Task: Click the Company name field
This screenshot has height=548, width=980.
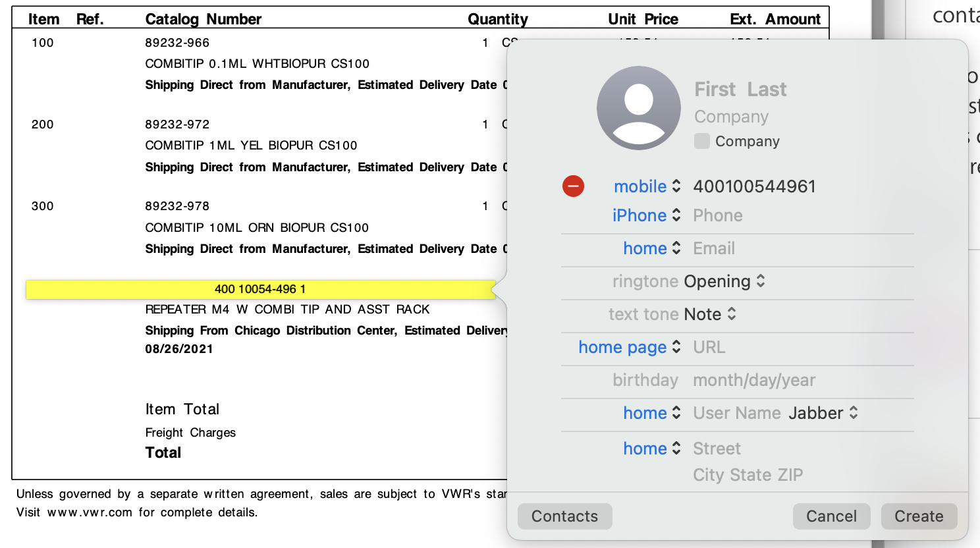Action: point(732,117)
